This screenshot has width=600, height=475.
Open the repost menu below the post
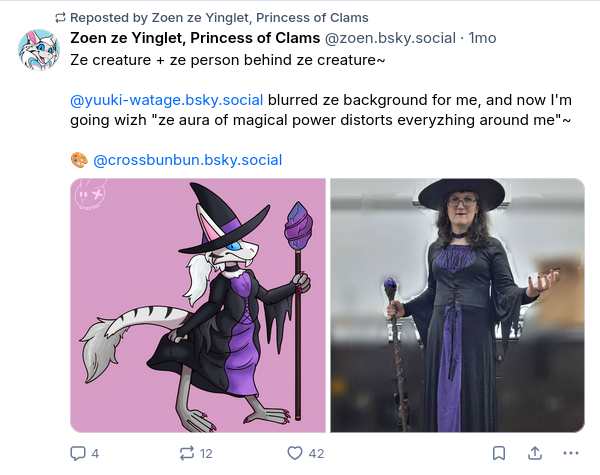186,453
